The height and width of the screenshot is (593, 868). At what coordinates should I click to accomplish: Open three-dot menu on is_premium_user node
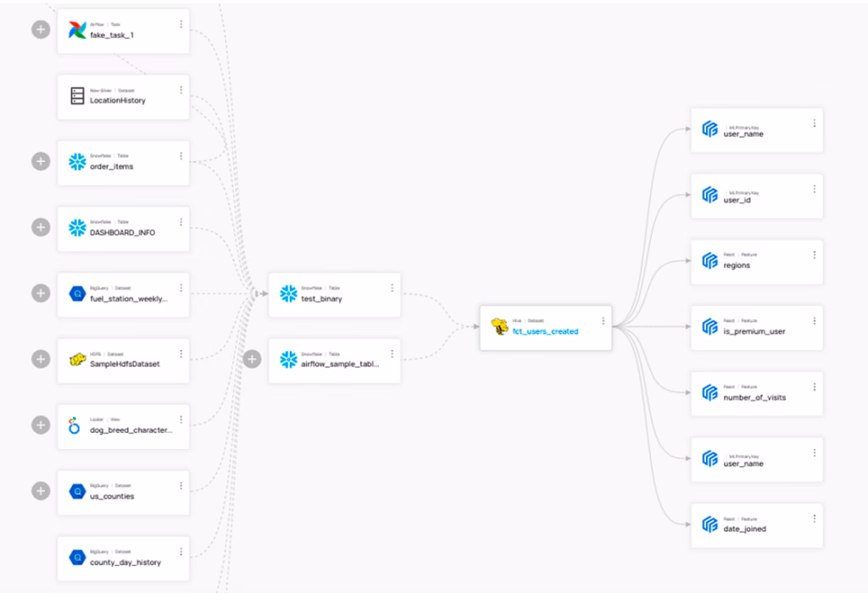(815, 321)
